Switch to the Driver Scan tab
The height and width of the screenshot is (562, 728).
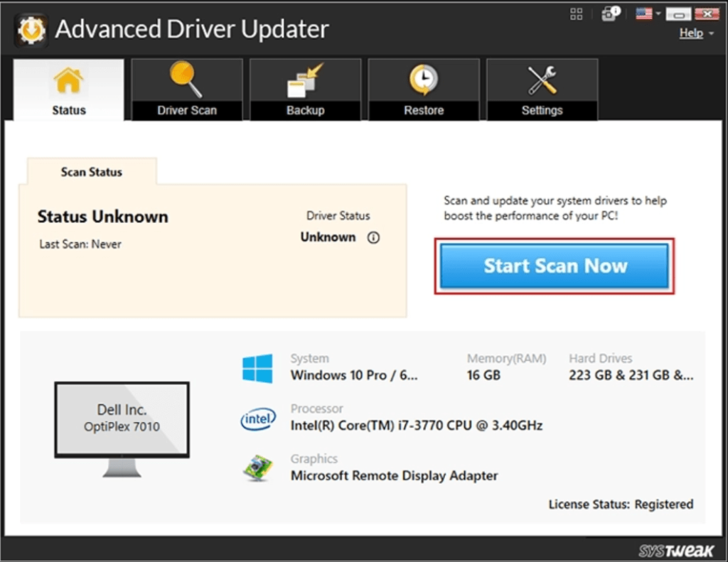(x=187, y=90)
